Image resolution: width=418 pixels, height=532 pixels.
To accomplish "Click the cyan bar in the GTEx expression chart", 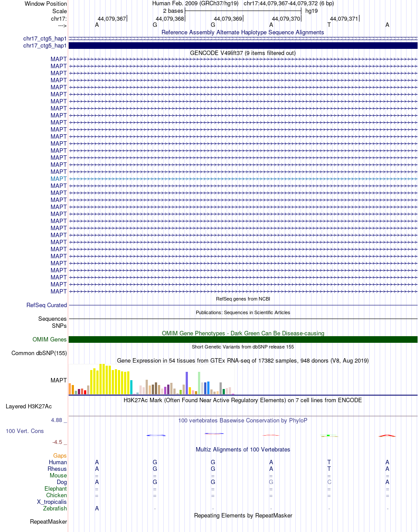I will (x=131, y=387).
